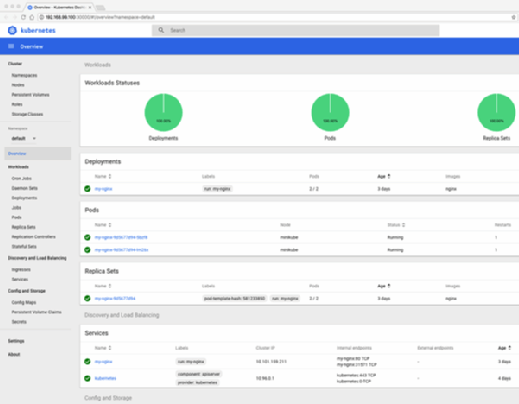The height and width of the screenshot is (404, 519).
Task: Open Storage Classes in sidebar
Action: (27, 114)
